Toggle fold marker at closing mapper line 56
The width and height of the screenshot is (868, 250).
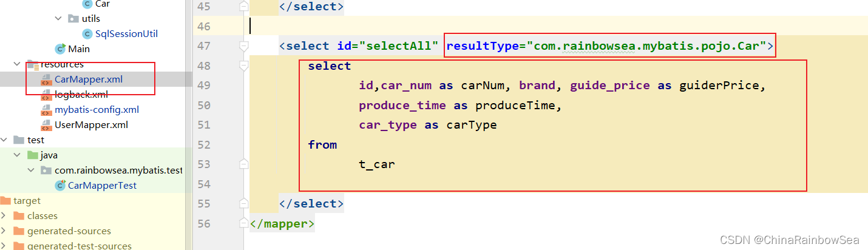[x=244, y=223]
